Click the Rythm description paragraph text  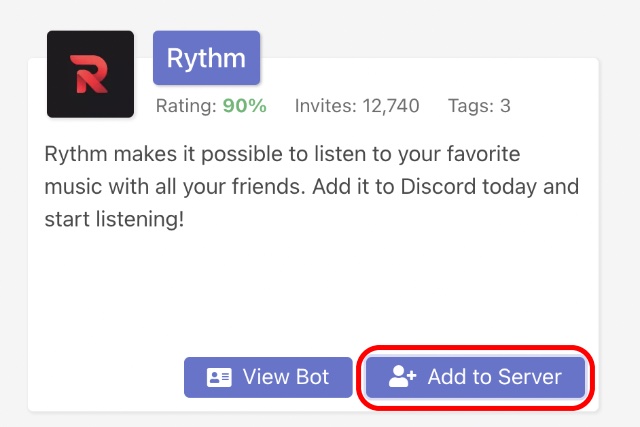pyautogui.click(x=312, y=187)
